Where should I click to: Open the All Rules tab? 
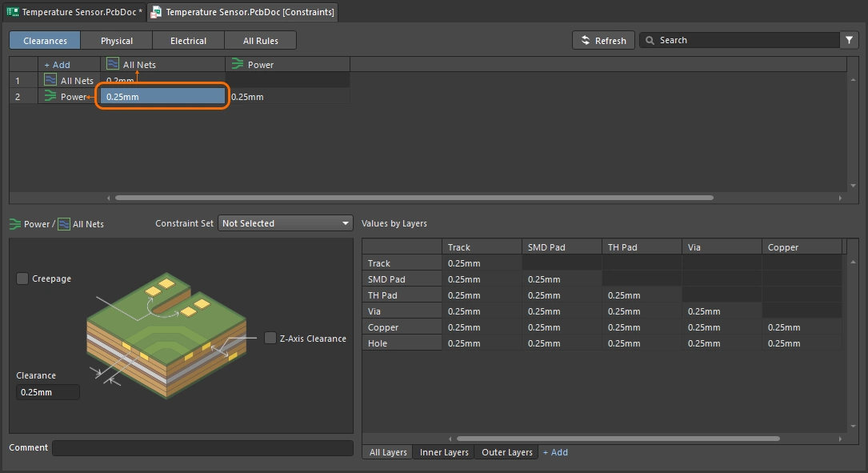point(260,41)
